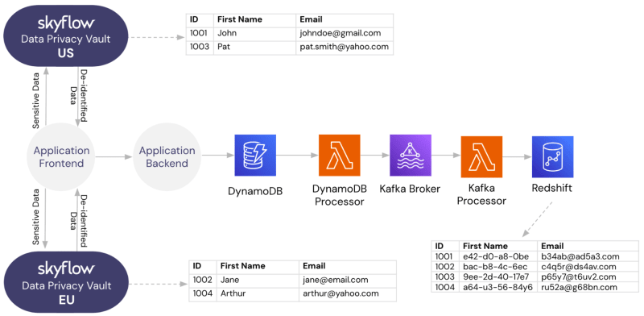Click the "Kafka Processor" label
Viewport: 644px width, 316px height.
click(481, 194)
